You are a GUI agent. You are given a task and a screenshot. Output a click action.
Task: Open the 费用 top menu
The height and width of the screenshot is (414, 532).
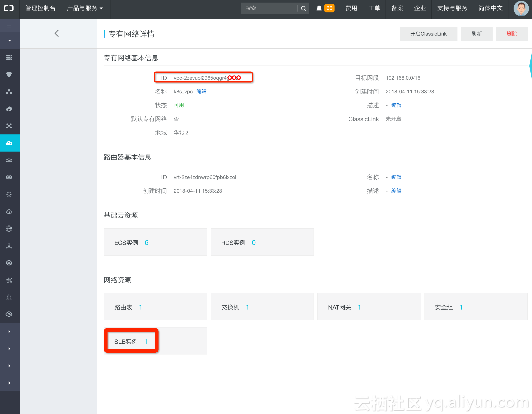tap(351, 8)
